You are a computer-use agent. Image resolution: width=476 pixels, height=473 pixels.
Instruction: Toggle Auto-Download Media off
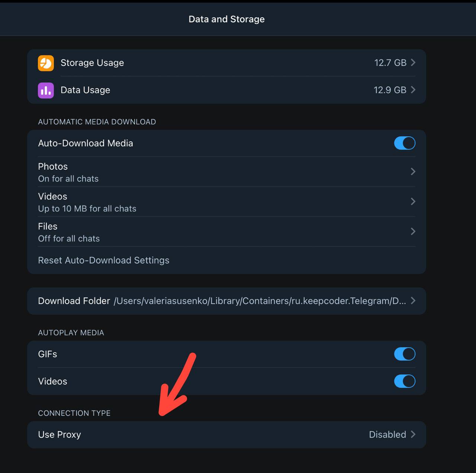click(405, 143)
